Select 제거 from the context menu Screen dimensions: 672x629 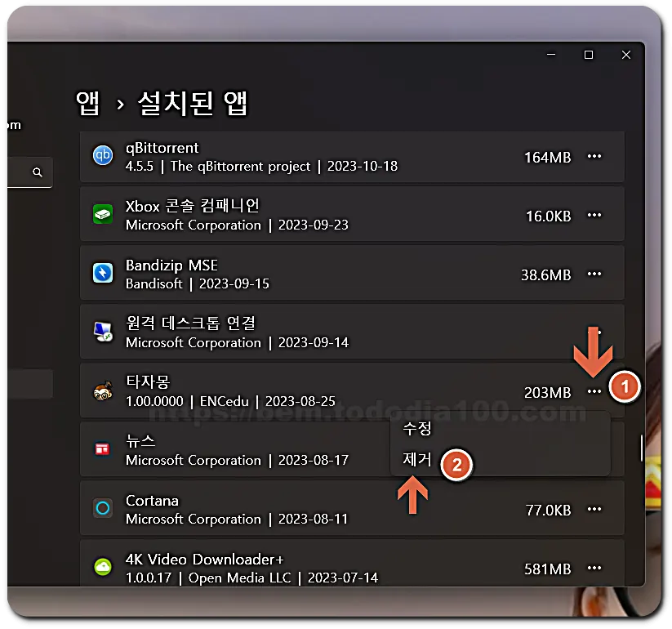click(416, 459)
